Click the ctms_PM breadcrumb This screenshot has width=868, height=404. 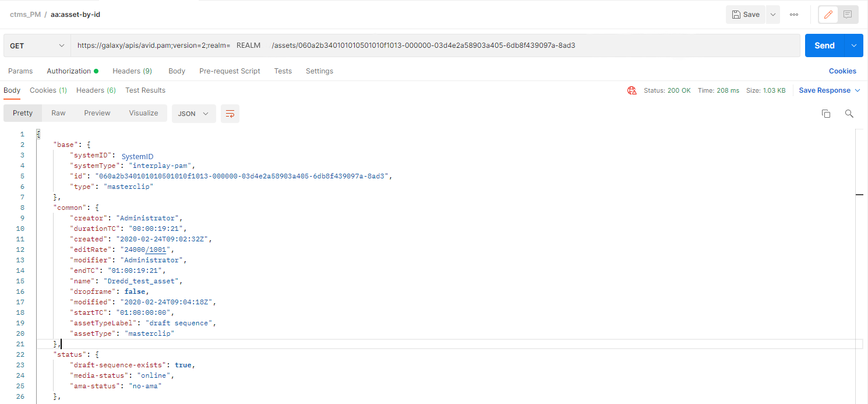(25, 14)
